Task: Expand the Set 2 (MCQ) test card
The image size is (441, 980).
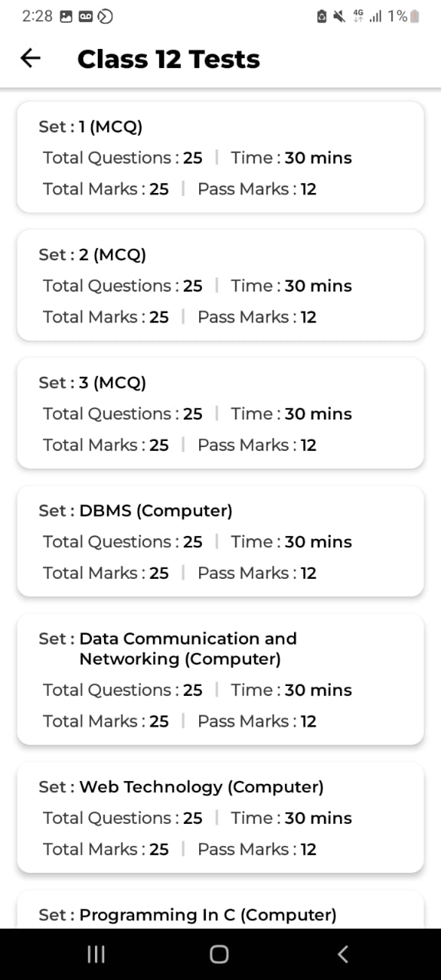Action: pos(220,285)
